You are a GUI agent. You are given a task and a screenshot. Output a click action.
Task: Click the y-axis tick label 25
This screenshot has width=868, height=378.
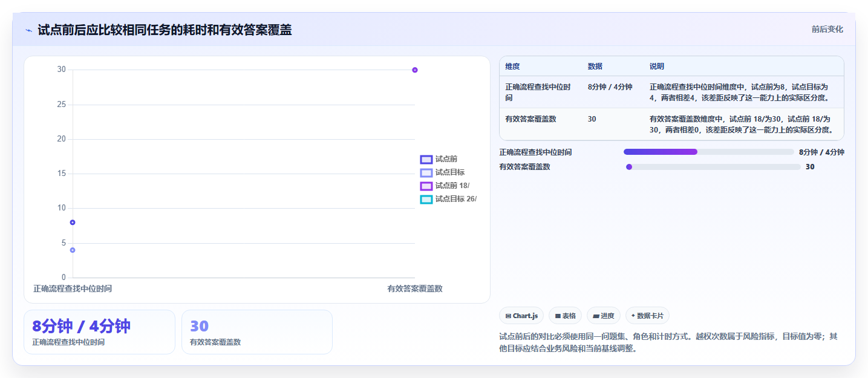coord(62,105)
